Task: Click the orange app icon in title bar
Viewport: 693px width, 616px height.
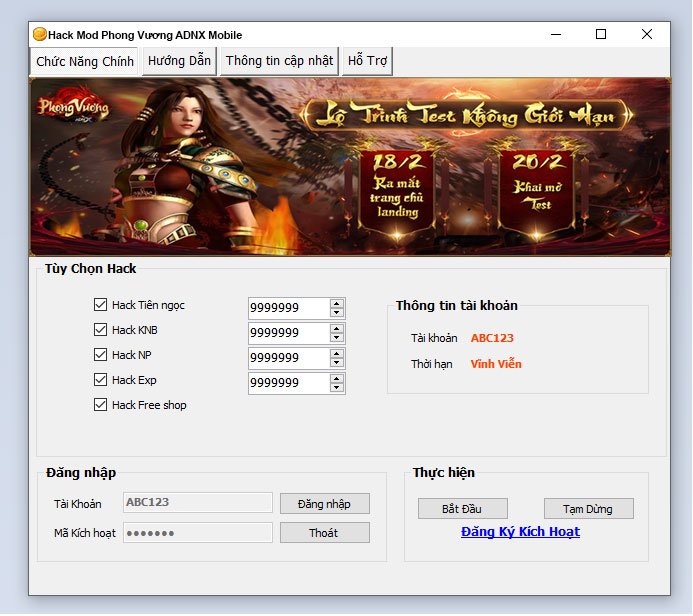Action: (39, 34)
